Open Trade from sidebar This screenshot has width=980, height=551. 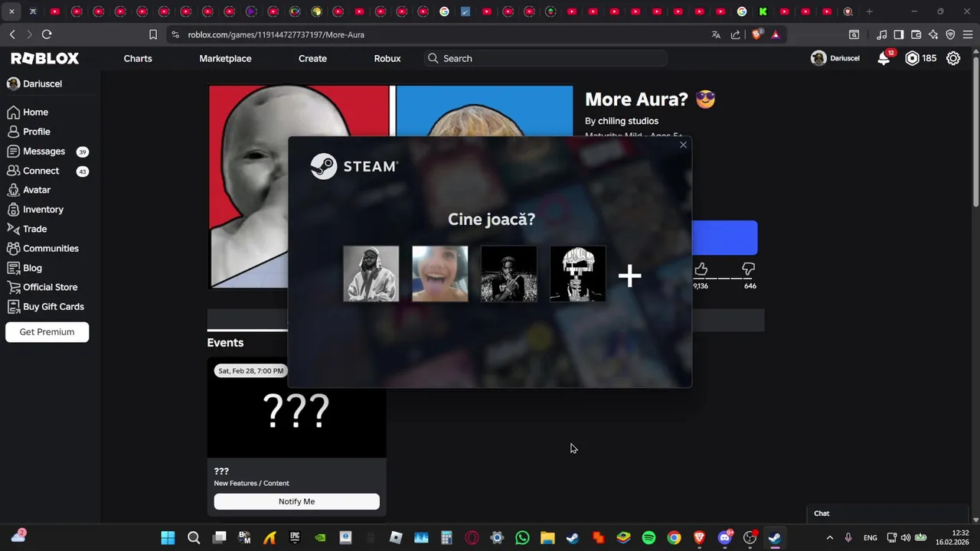[x=34, y=229]
